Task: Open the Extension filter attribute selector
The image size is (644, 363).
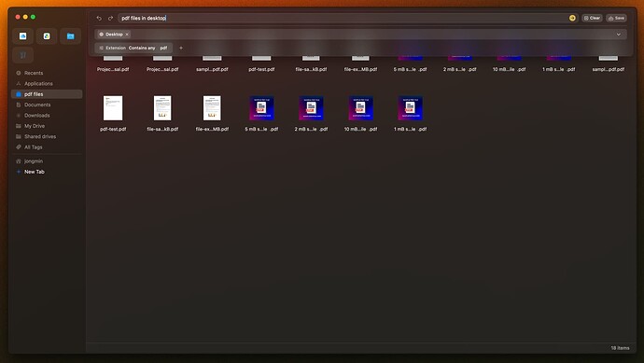Action: [x=116, y=48]
